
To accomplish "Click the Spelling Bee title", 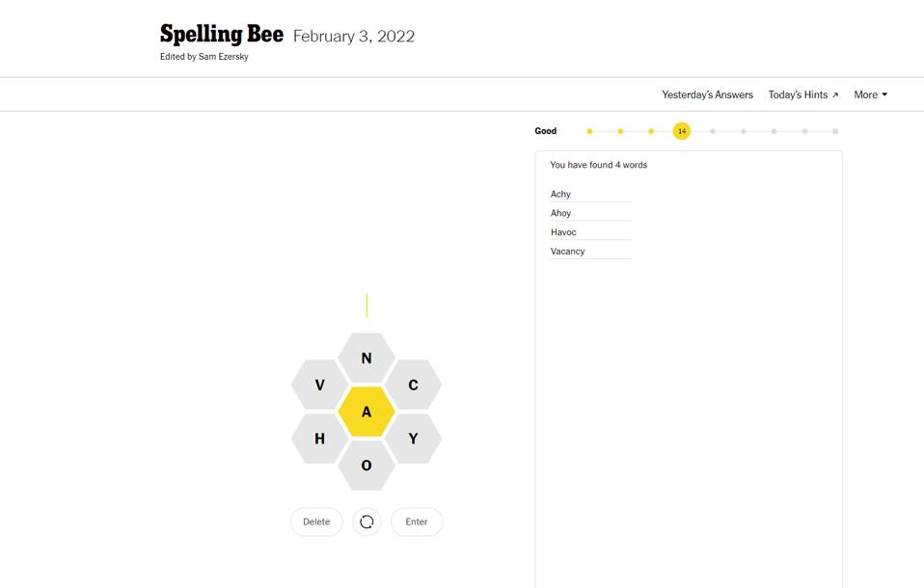I will pos(222,35).
